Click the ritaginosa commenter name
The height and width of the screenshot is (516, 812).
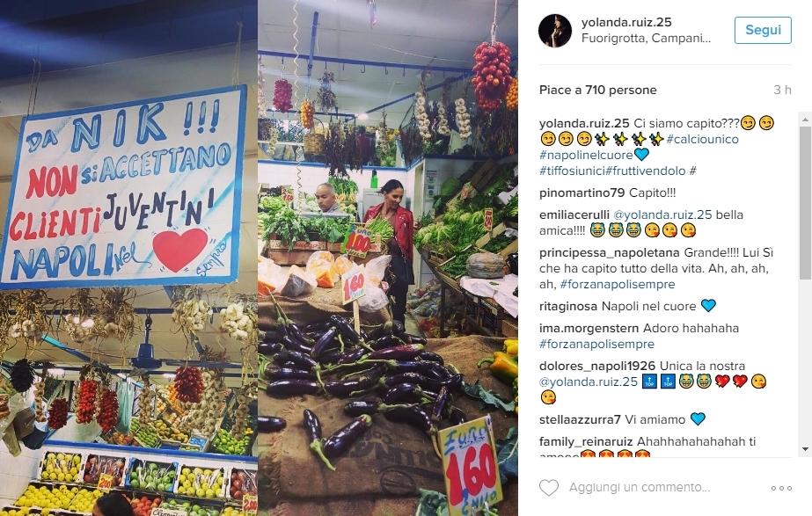coord(568,307)
